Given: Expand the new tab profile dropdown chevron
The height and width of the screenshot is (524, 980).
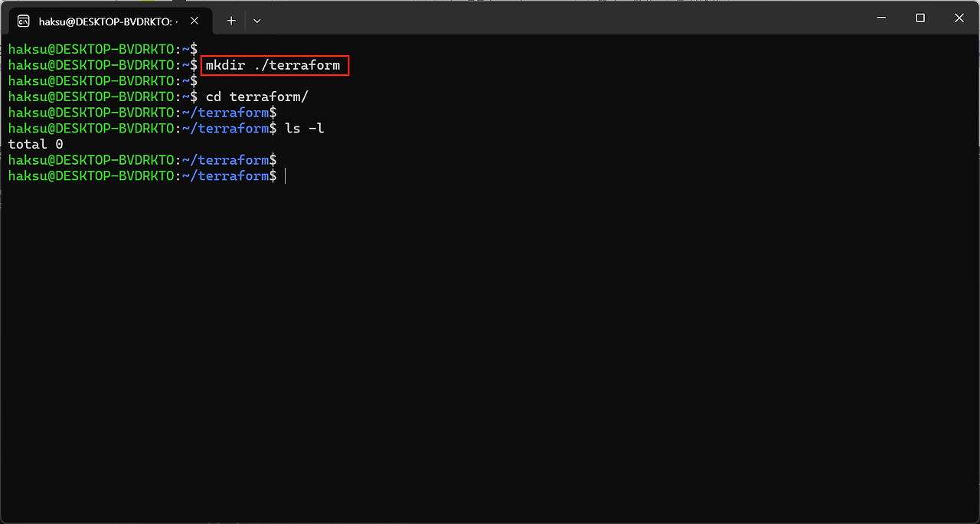Looking at the screenshot, I should 257,21.
